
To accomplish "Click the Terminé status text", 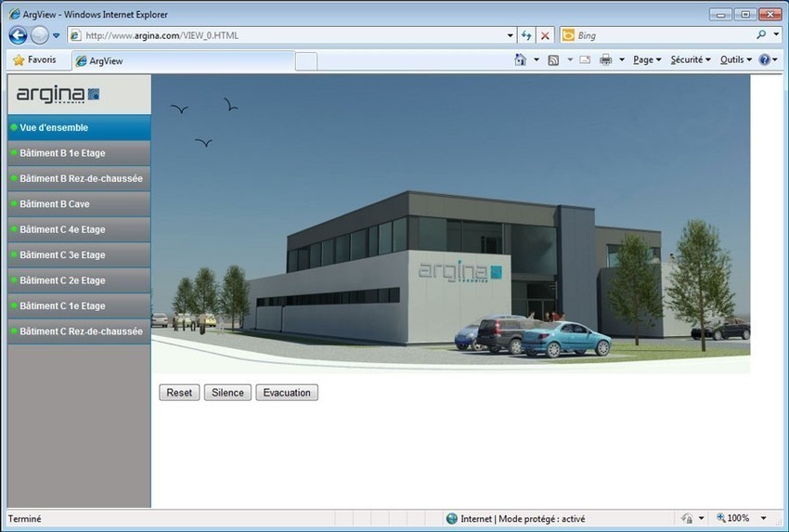I will click(25, 518).
